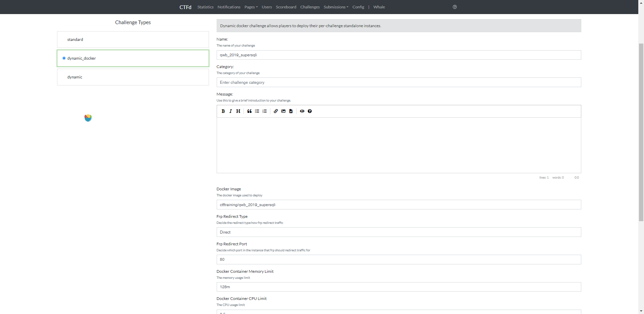This screenshot has width=644, height=314.
Task: Insert blockquote in message editor
Action: coord(250,111)
